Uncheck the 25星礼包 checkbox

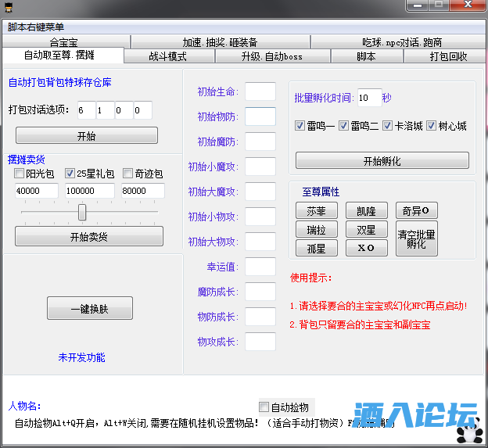click(x=70, y=174)
